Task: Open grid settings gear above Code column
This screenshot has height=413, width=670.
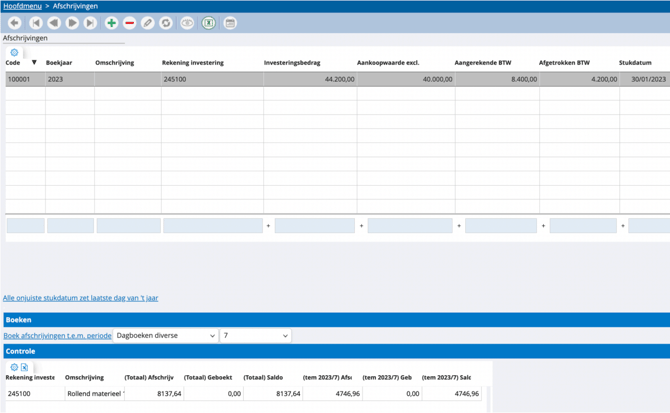Action: (14, 52)
